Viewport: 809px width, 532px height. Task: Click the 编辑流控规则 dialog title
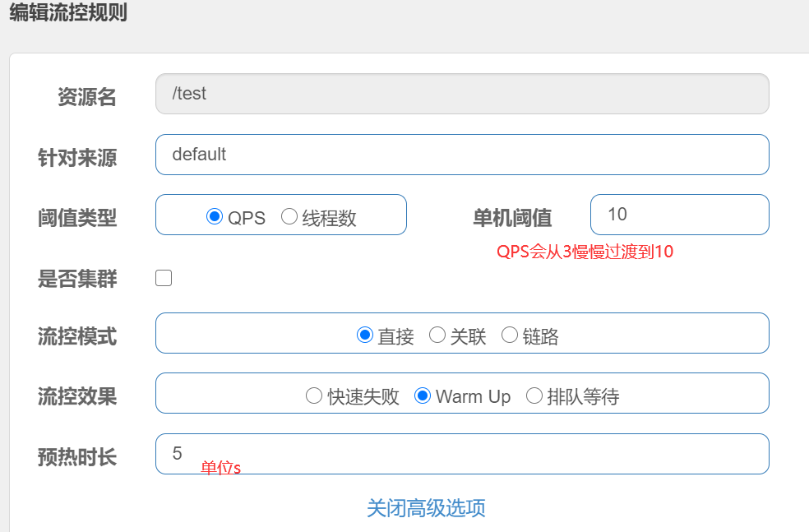[x=68, y=12]
